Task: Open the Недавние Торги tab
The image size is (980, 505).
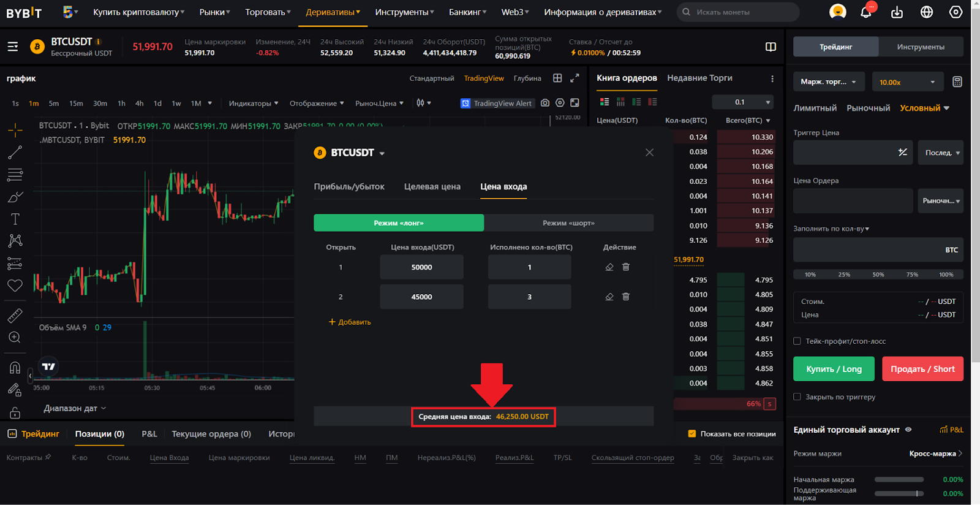Action: pos(699,78)
